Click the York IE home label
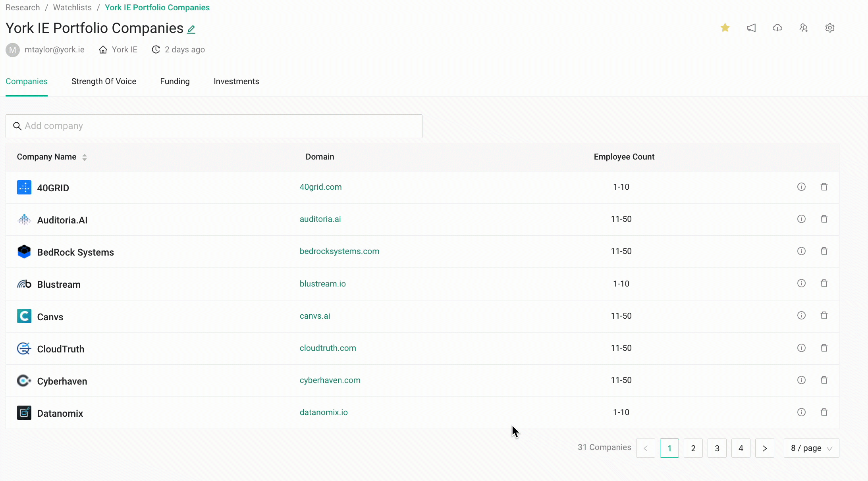 tap(124, 50)
